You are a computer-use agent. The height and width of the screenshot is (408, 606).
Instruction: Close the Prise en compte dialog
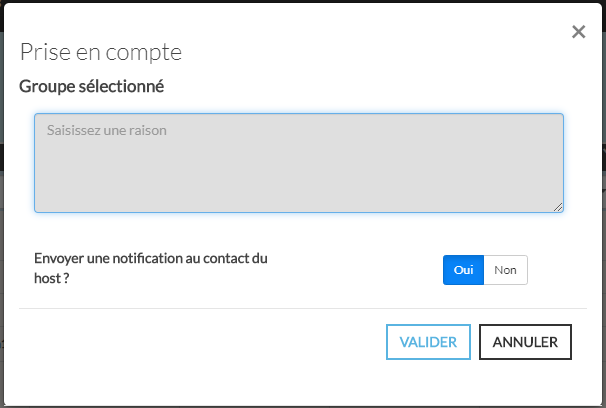point(578,32)
